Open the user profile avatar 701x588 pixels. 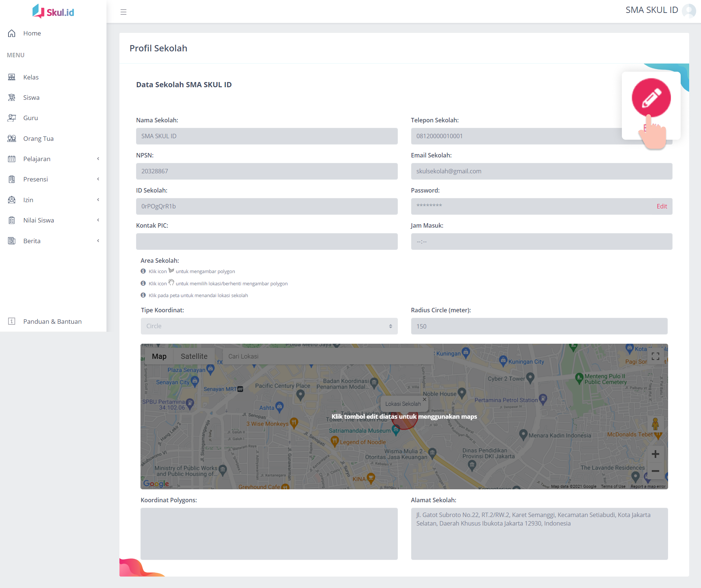pyautogui.click(x=689, y=10)
